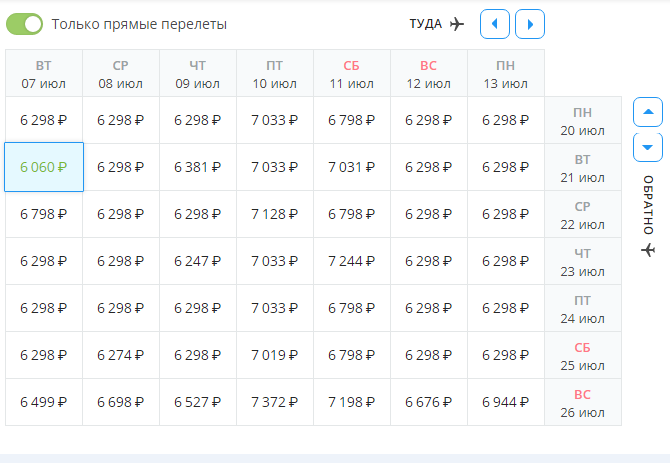Select the 7 244 ₽ fare cell
The width and height of the screenshot is (670, 463).
click(x=352, y=261)
